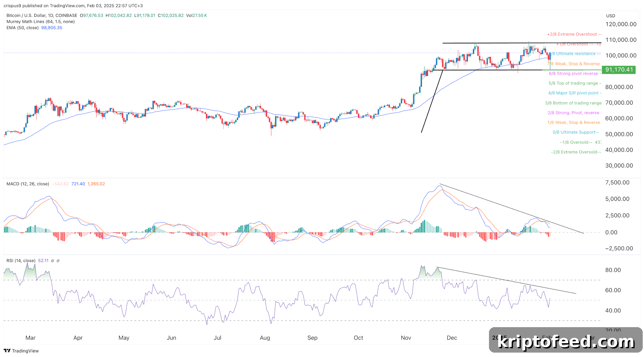Click the May label on time axis
Viewport: 644px width, 357px height.
tap(124, 338)
